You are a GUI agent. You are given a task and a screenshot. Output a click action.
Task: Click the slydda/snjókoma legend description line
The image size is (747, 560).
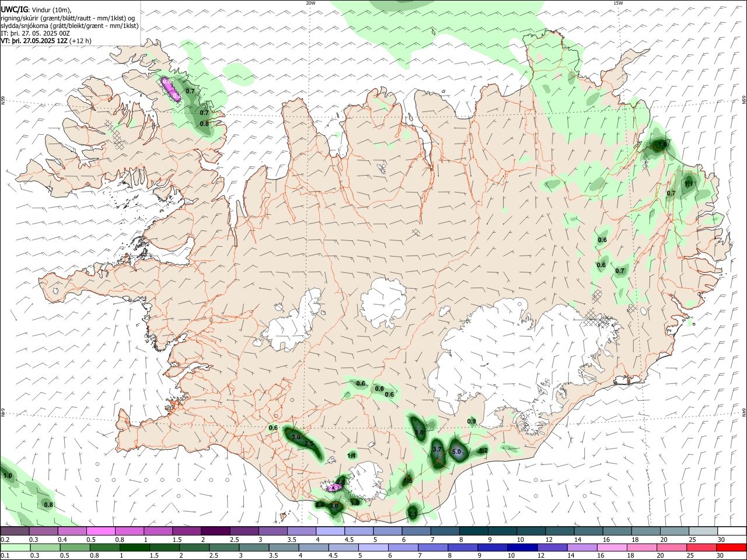point(69,26)
